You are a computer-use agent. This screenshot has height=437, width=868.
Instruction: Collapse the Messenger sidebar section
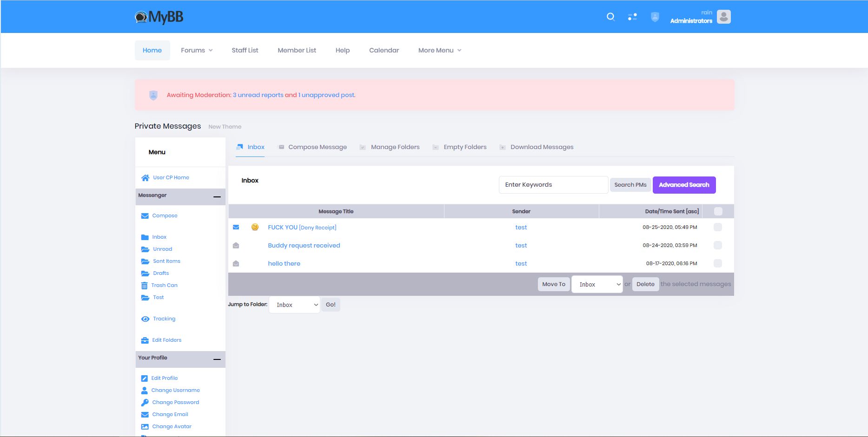coord(217,197)
